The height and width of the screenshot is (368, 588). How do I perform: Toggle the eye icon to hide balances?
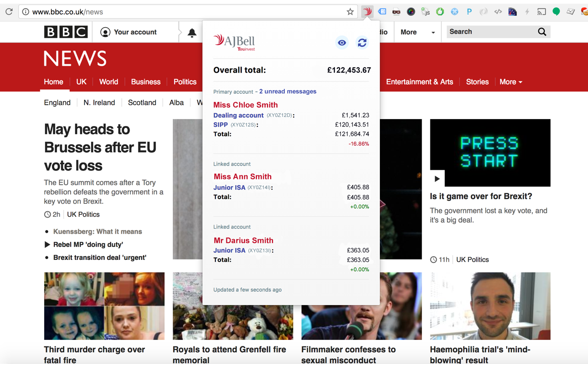342,43
